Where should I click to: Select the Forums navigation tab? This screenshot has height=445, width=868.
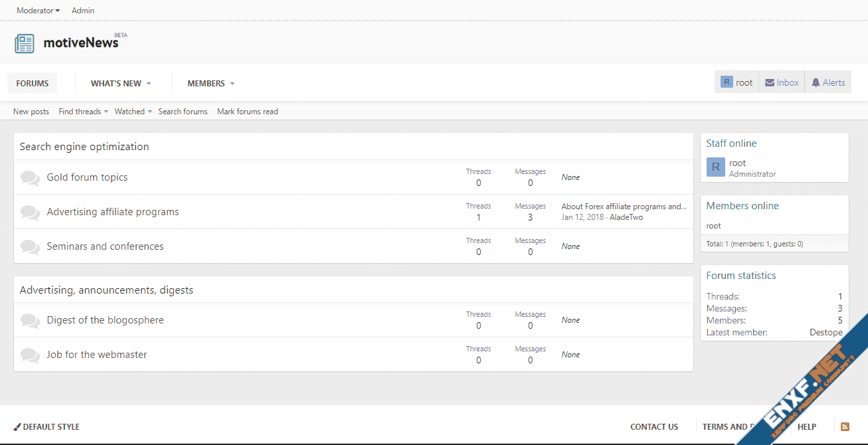coord(33,83)
